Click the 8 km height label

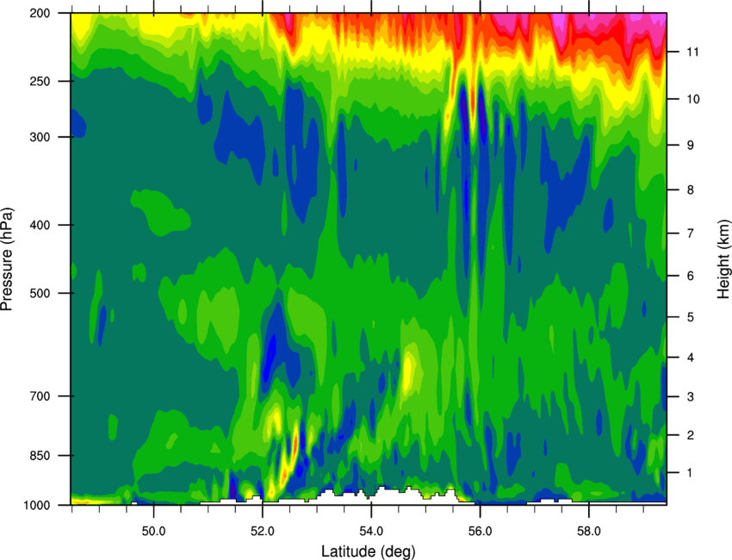pos(691,190)
